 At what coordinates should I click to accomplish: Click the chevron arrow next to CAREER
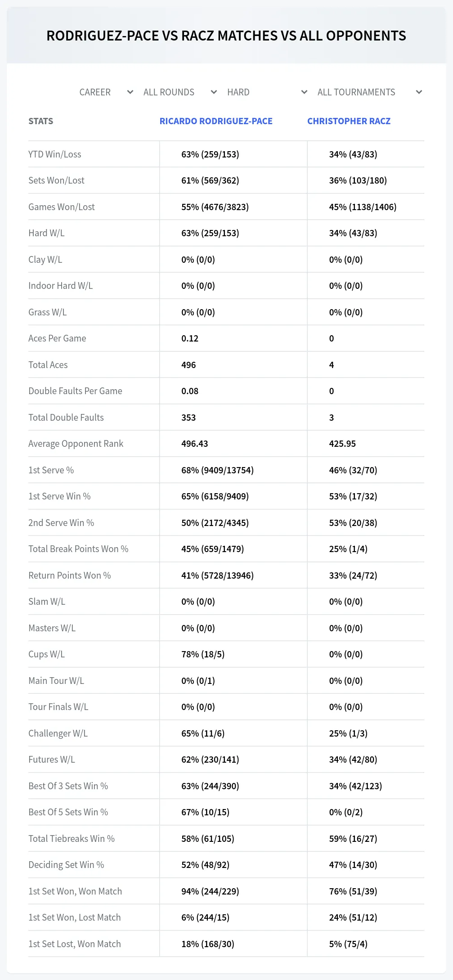130,92
